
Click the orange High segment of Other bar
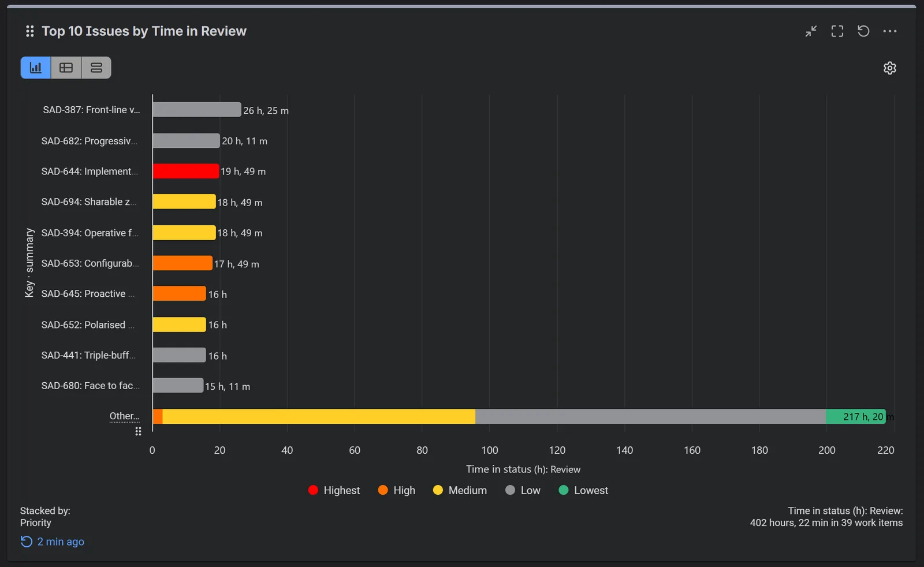coord(158,416)
